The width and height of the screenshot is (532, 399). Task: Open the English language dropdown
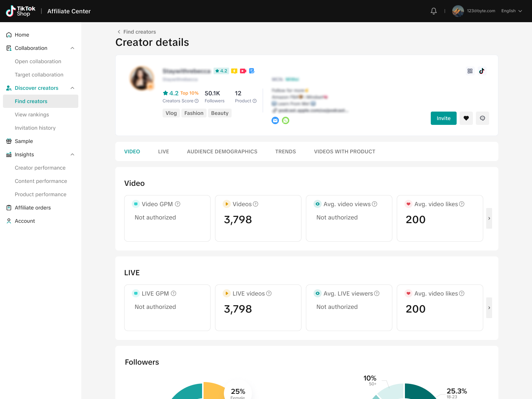coord(512,11)
